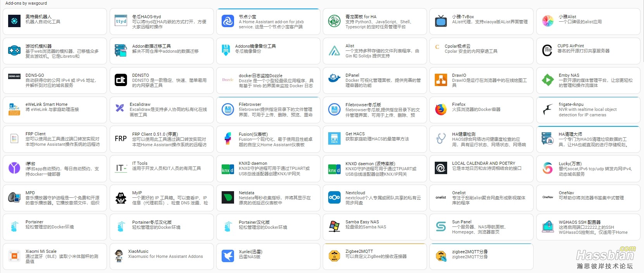This screenshot has width=644, height=273.
Task: Click the frigate-rknpu bird icon
Action: [548, 109]
